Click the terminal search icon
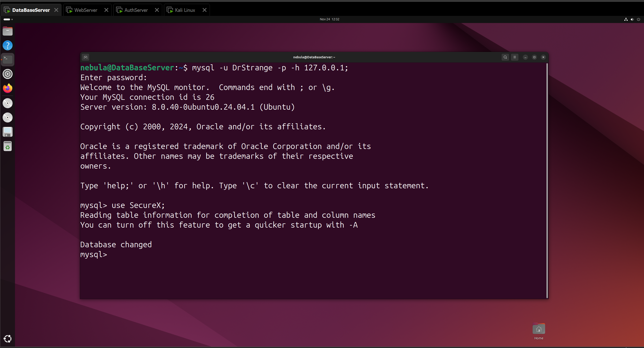This screenshot has width=644, height=348. (x=505, y=57)
